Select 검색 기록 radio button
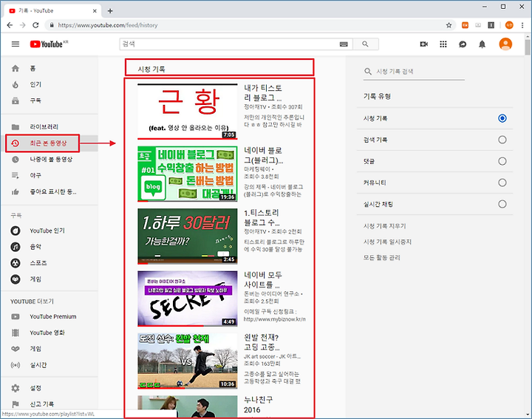Image resolution: width=532 pixels, height=419 pixels. click(x=502, y=140)
